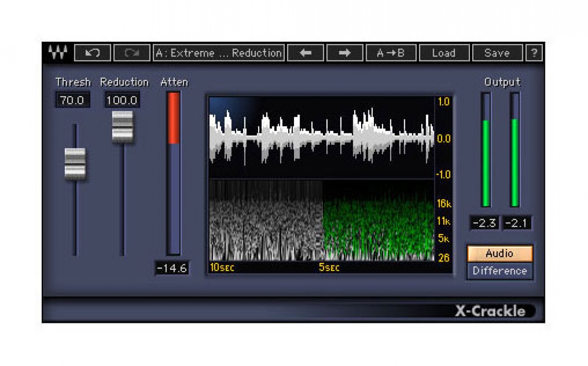Click the Reduction slider handle
The height and width of the screenshot is (366, 588).
[x=122, y=127]
